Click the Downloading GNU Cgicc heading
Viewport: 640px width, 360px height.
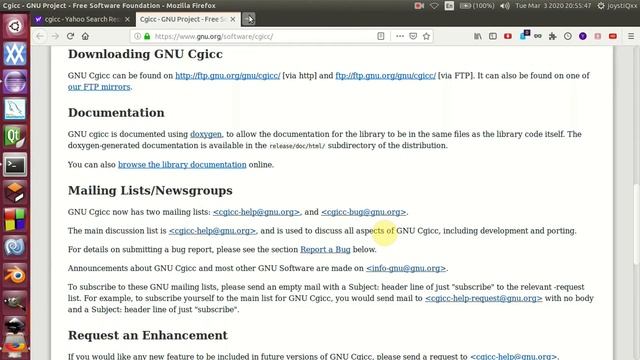(145, 54)
